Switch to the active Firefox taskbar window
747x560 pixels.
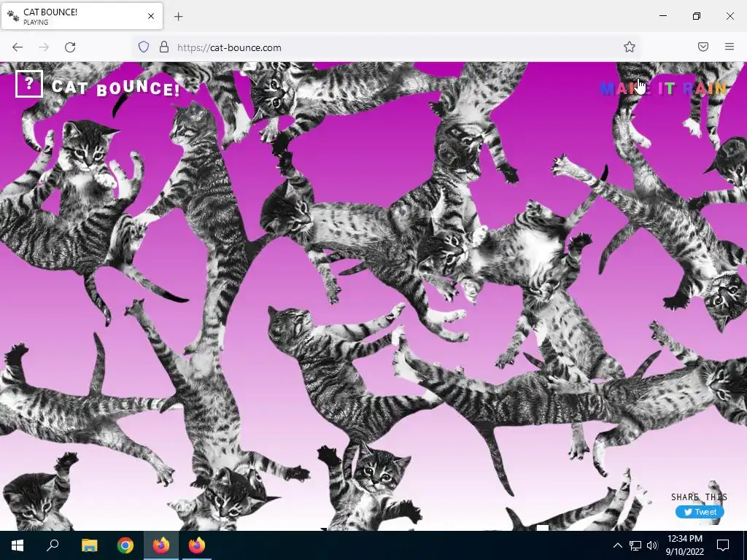(161, 545)
